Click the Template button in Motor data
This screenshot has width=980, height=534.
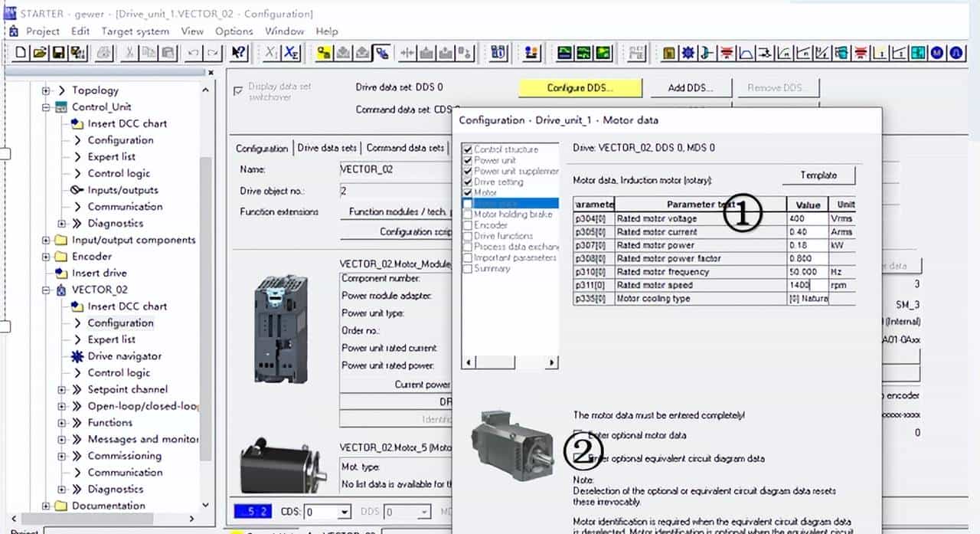[x=818, y=175]
